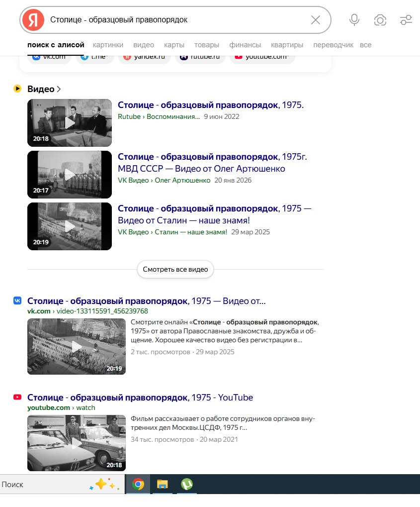Click the Yandex logo icon
The height and width of the screenshot is (507, 420).
[x=33, y=20]
